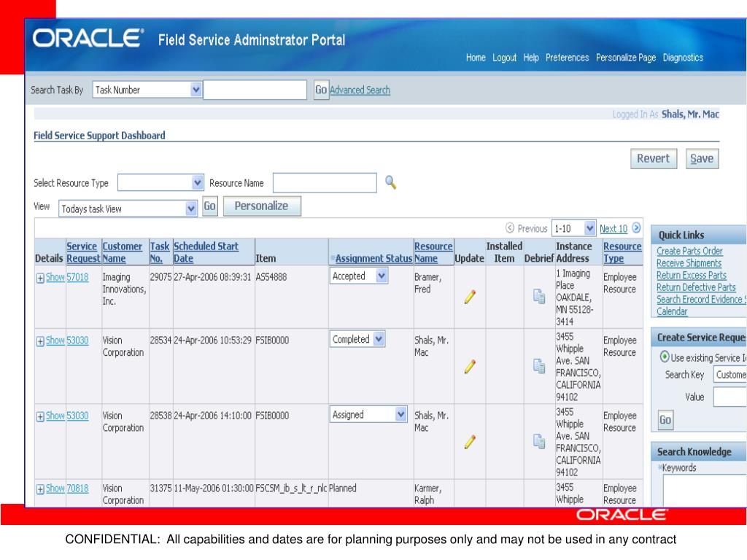The height and width of the screenshot is (560, 747).
Task: Change Completed assignment status dropdown
Action: pos(357,339)
